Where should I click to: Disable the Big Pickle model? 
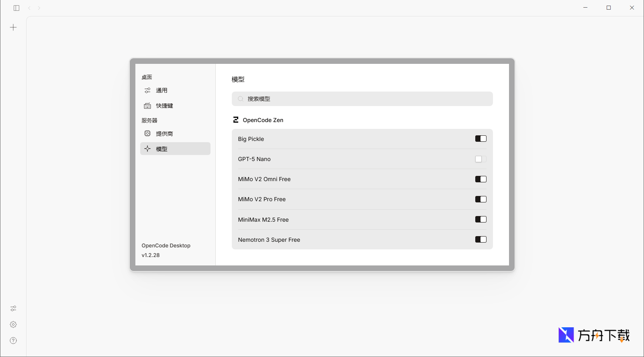[481, 139]
